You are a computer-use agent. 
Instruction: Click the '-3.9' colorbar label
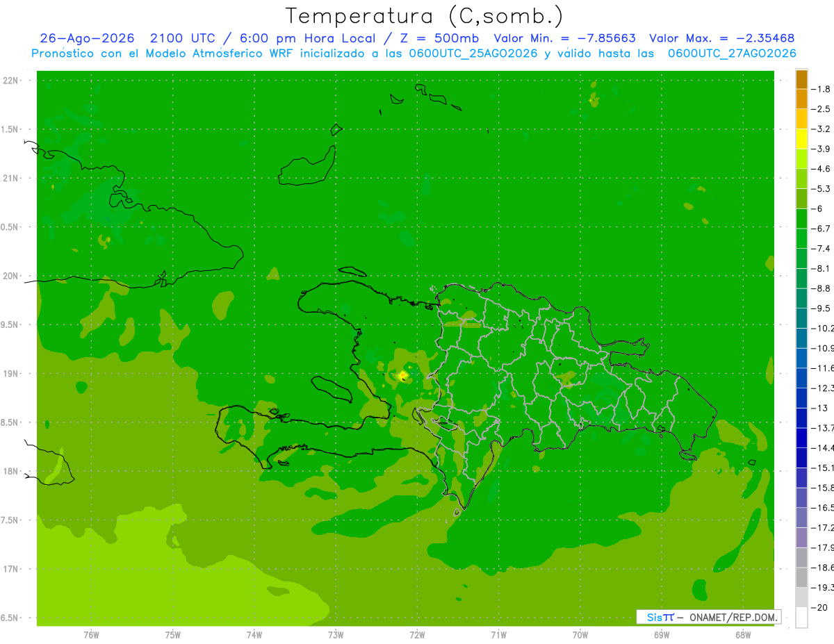pyautogui.click(x=821, y=149)
